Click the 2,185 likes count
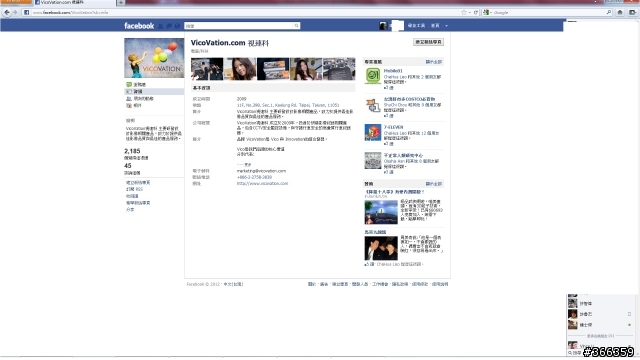 point(132,151)
